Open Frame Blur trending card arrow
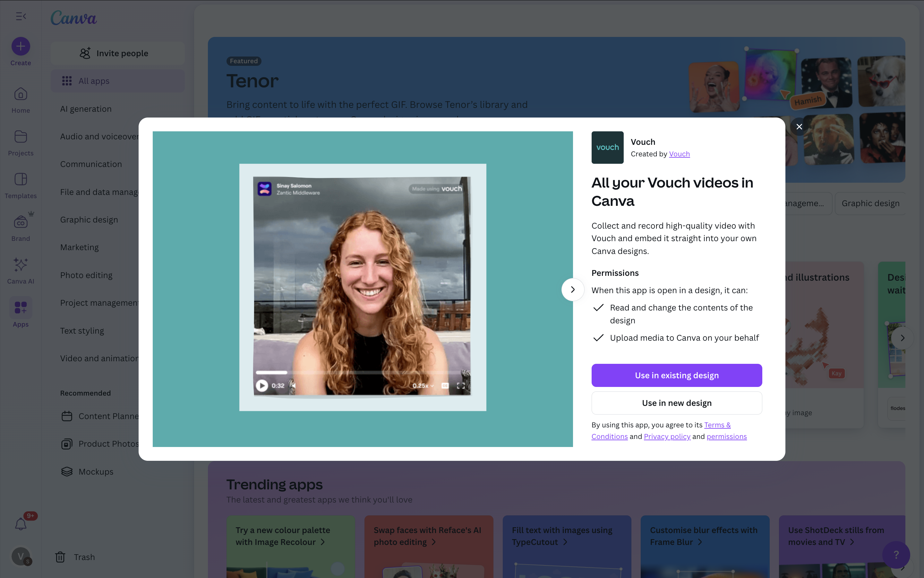 coord(700,542)
